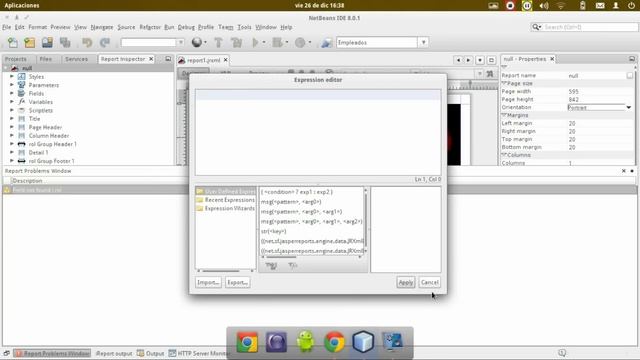The image size is (640, 360).
Task: Open the blue cube icon in dock
Action: pos(363,342)
